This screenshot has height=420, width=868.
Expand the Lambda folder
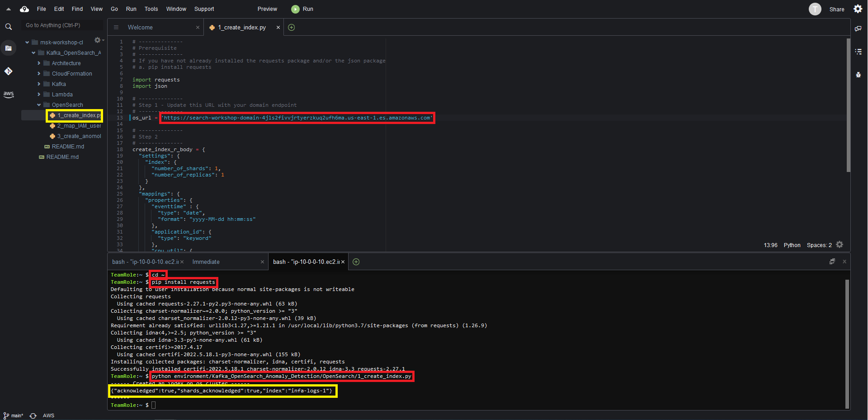39,95
